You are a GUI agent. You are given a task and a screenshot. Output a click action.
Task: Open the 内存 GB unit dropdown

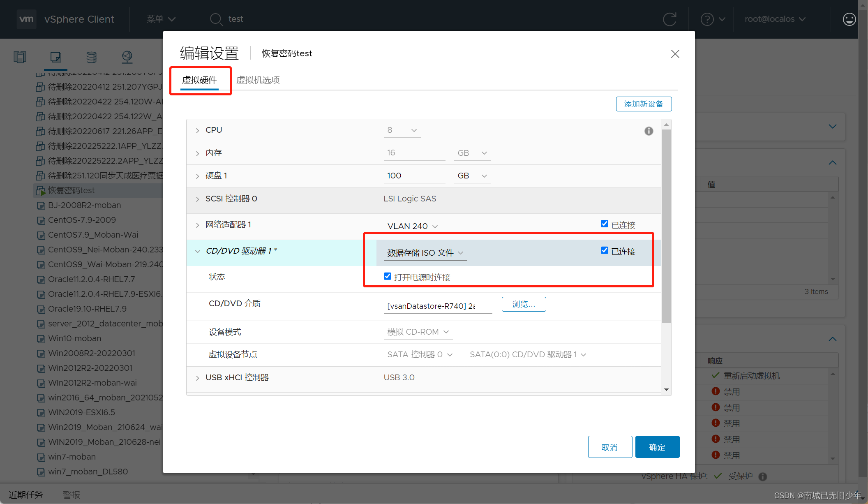[472, 153]
